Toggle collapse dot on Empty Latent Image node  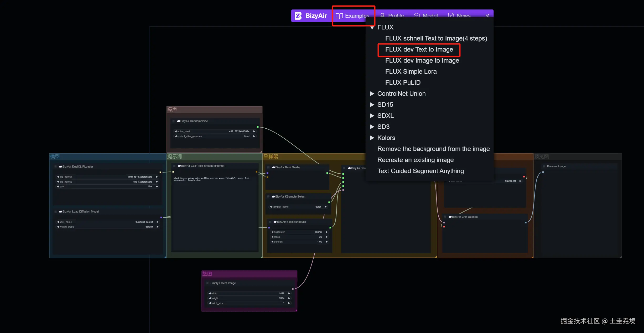[207, 283]
